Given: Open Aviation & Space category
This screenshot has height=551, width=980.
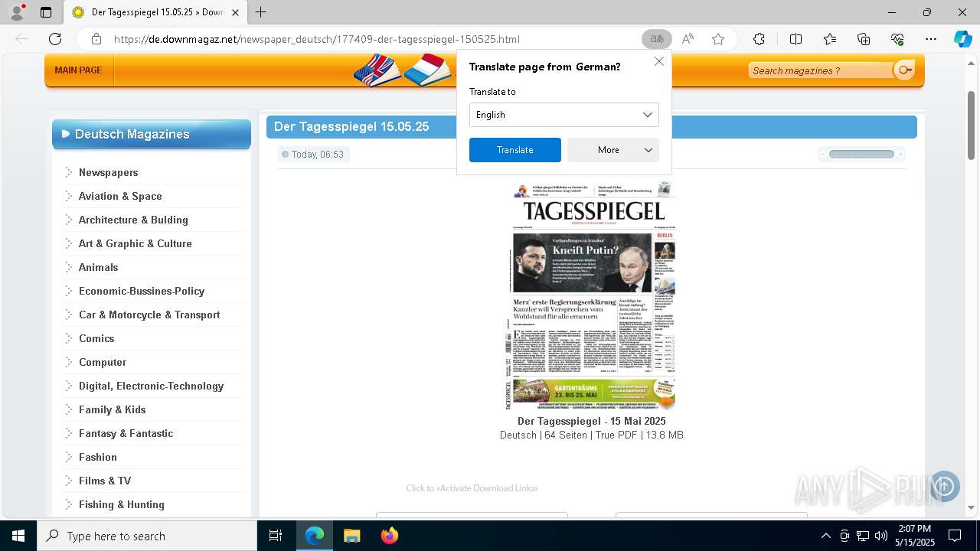Looking at the screenshot, I should click(x=120, y=196).
